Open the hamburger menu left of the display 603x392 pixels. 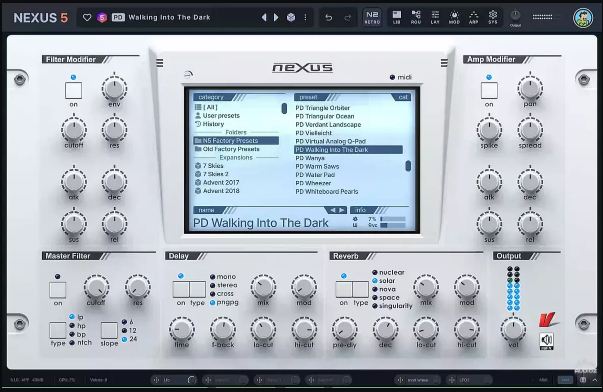pyautogui.click(x=160, y=63)
